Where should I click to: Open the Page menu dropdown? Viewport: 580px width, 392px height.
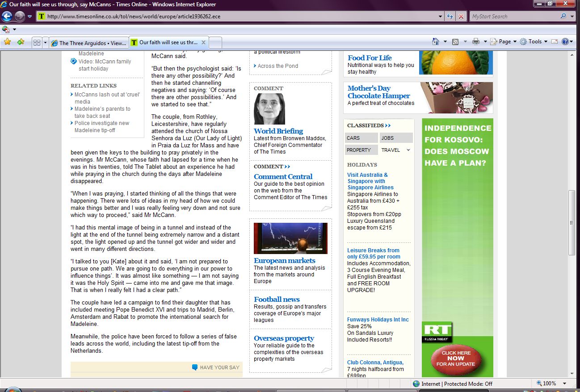(504, 42)
